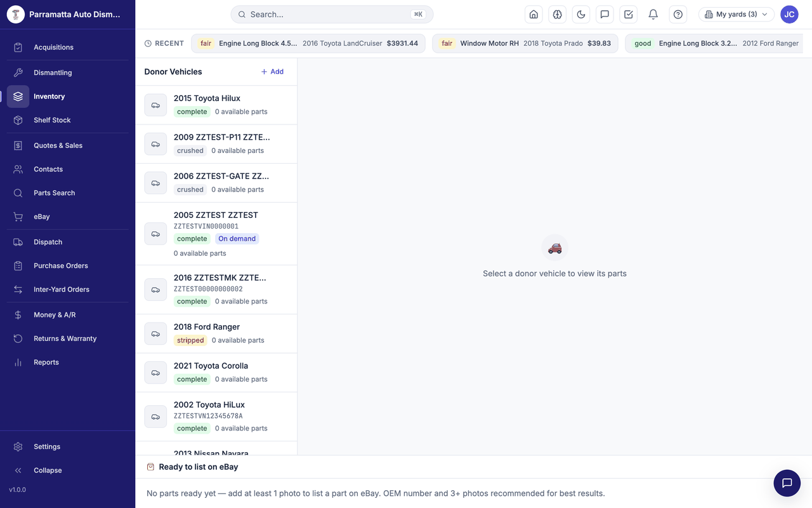The height and width of the screenshot is (508, 812).
Task: Select the Inventory icon in the sidebar
Action: (18, 97)
